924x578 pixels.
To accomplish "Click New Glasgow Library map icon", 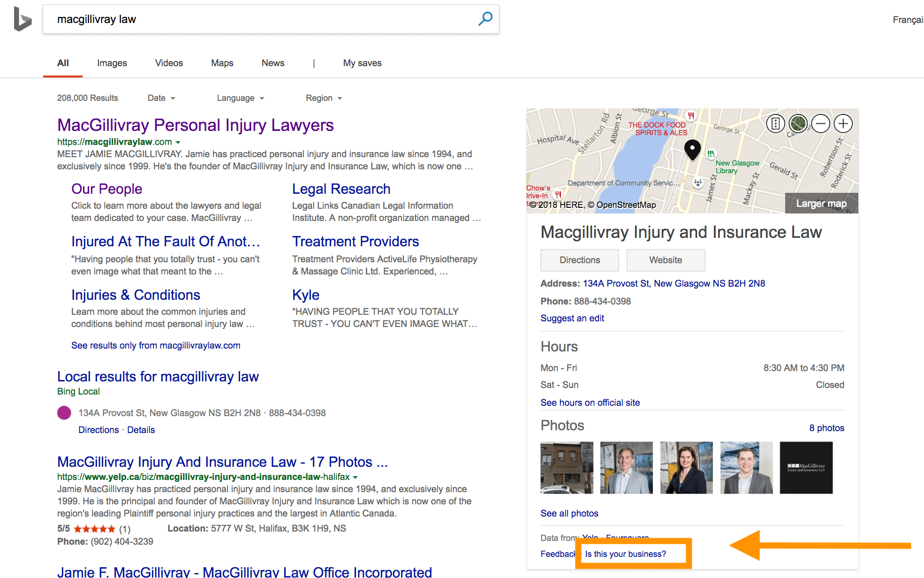I will 711,153.
